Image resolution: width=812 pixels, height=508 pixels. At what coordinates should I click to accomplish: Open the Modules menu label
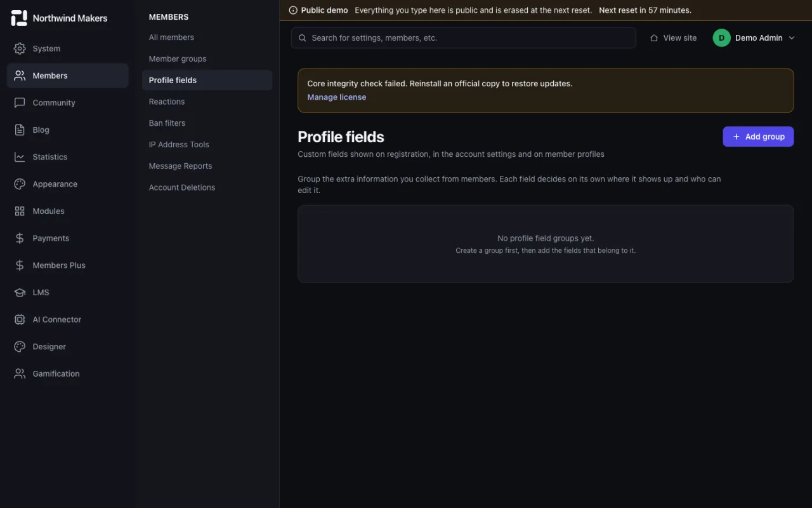48,211
